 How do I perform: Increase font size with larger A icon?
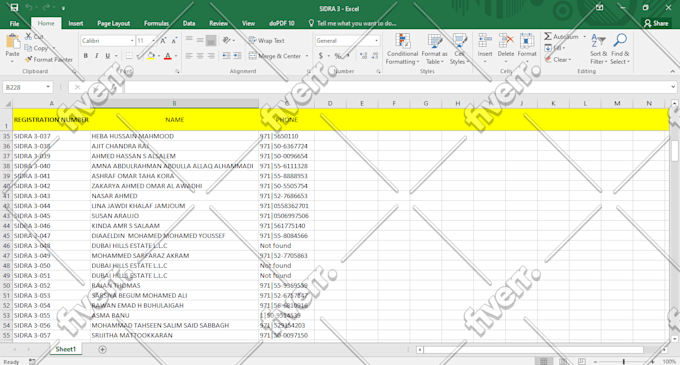163,41
